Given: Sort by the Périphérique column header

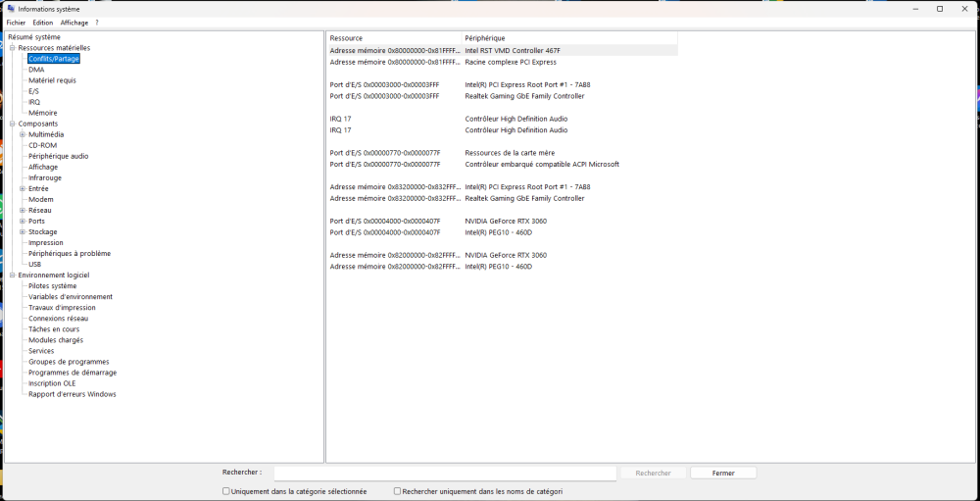Looking at the screenshot, I should [570, 38].
